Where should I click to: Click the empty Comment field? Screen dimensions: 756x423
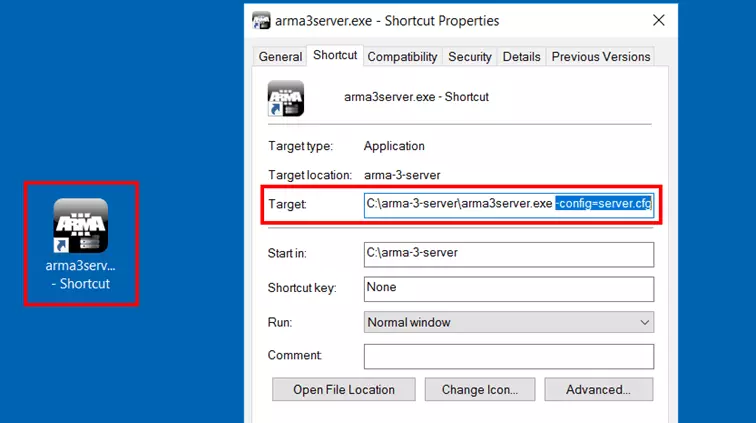[508, 356]
